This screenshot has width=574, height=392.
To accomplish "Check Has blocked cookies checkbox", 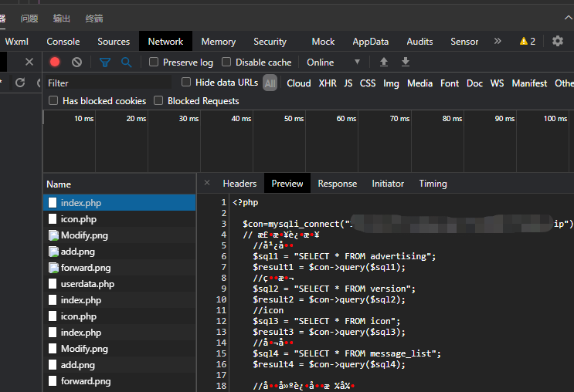I will 53,100.
